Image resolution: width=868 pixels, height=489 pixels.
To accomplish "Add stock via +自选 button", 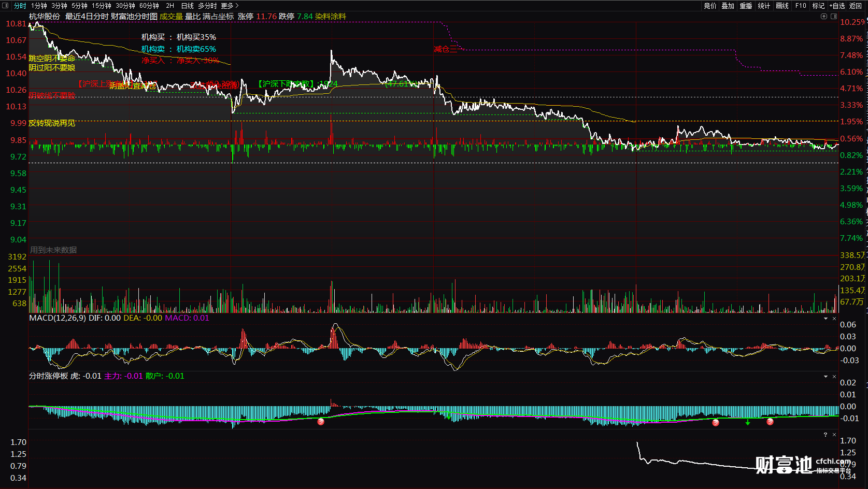I will (837, 6).
